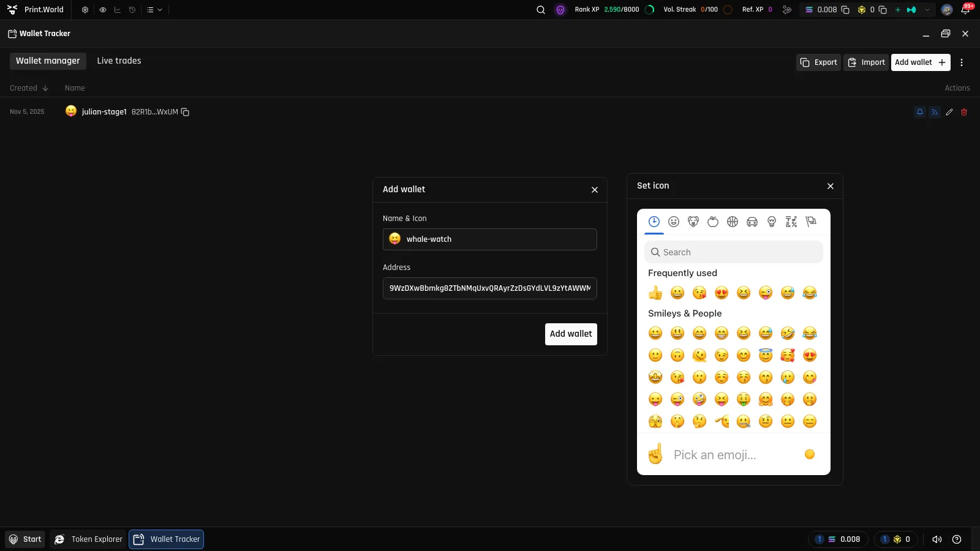Click the Rank XP green progress ring
The image size is (980, 551).
pyautogui.click(x=650, y=10)
